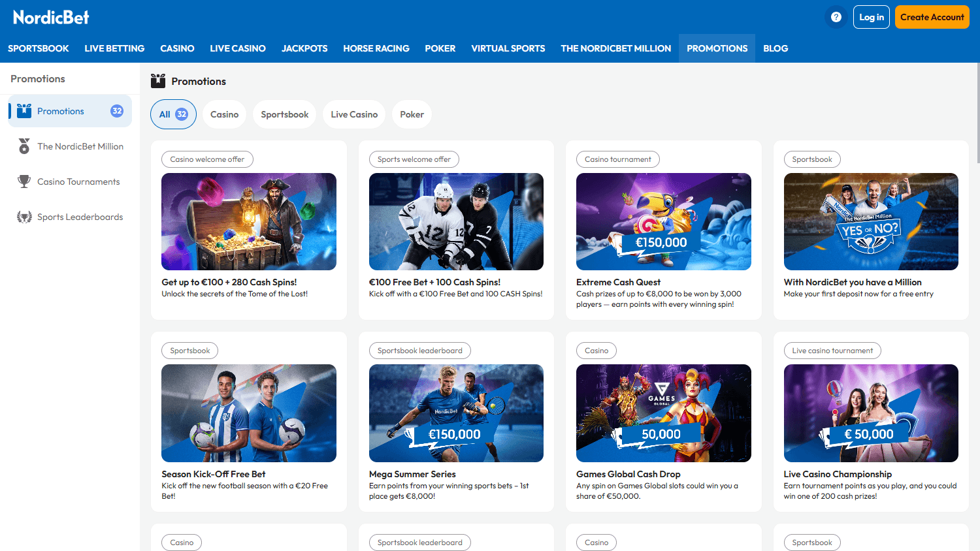Click 'With NordicBet you have a Million' title
Image resolution: width=980 pixels, height=551 pixels.
tap(853, 282)
